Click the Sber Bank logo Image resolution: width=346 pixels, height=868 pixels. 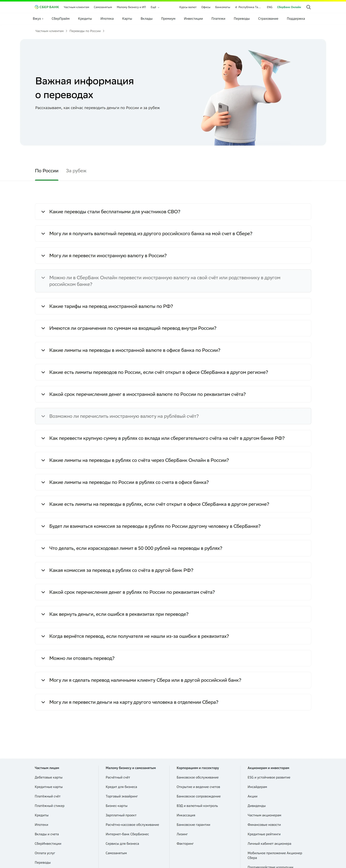click(x=47, y=7)
